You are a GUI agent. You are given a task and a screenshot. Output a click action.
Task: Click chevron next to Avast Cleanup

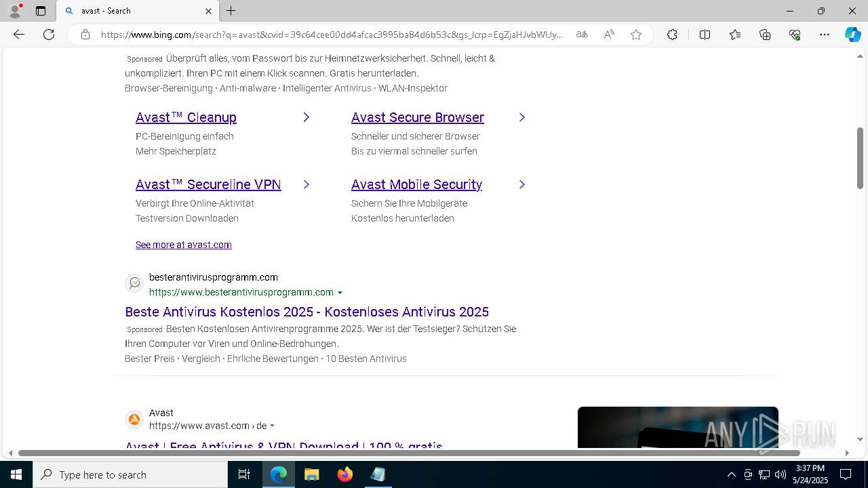[x=306, y=117]
